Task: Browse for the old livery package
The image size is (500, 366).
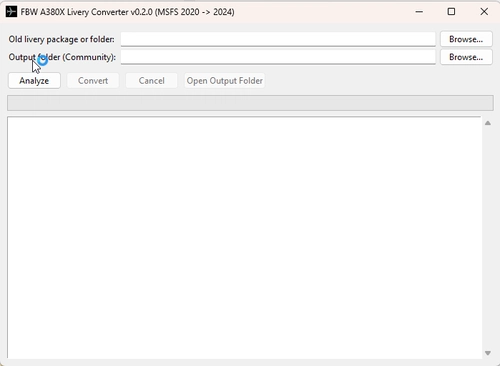Action: [x=466, y=39]
